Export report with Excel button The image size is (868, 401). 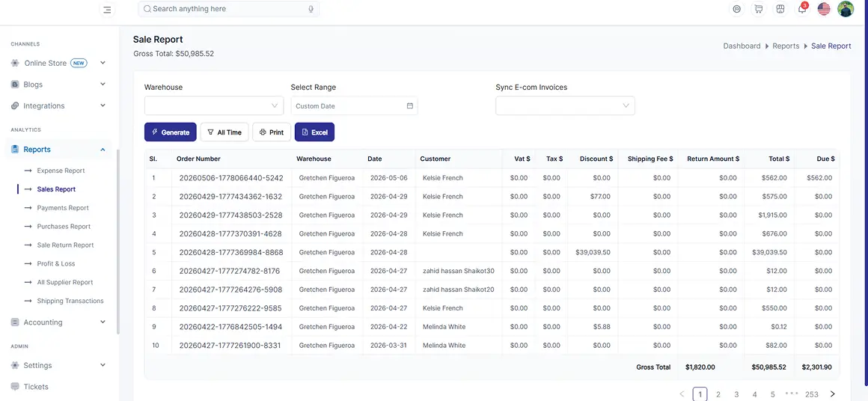tap(314, 132)
